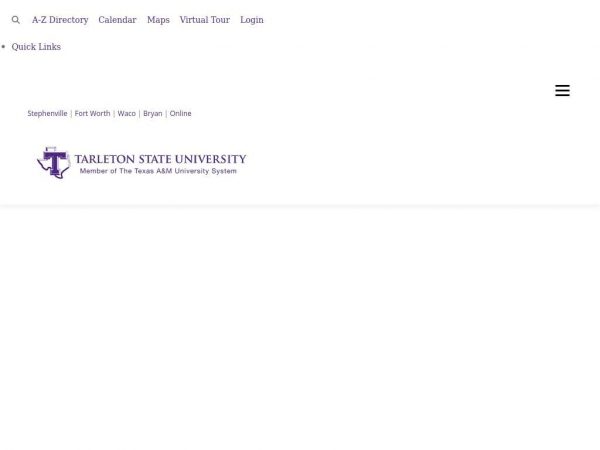Image resolution: width=600 pixels, height=450 pixels.
Task: Open the hamburger menu icon
Action: [562, 91]
